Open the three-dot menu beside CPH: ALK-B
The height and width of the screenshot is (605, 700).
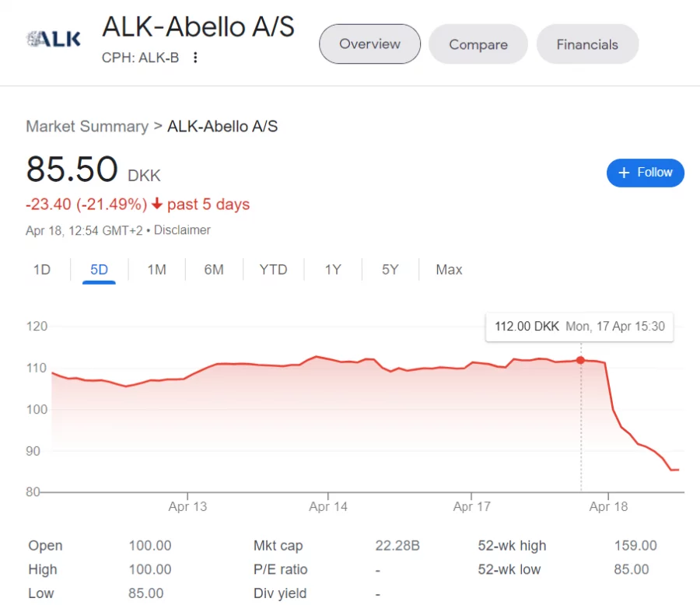(x=195, y=58)
